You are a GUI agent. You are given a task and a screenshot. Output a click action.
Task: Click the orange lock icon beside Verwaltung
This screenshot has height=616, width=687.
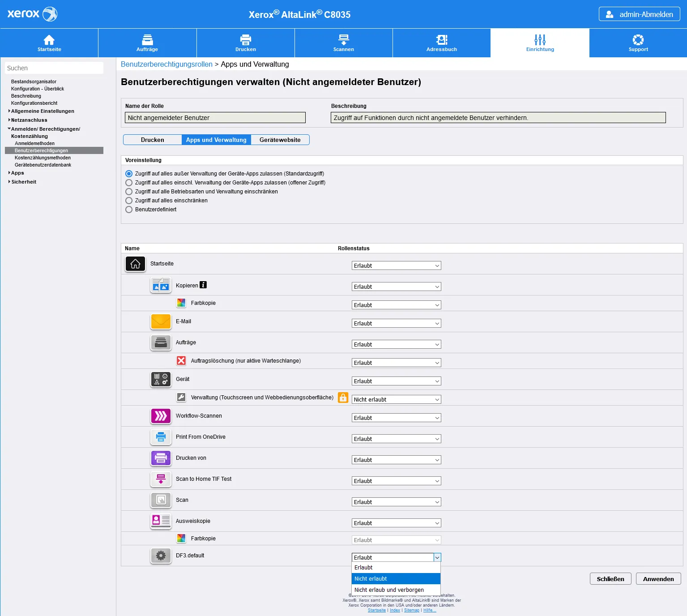(x=343, y=398)
